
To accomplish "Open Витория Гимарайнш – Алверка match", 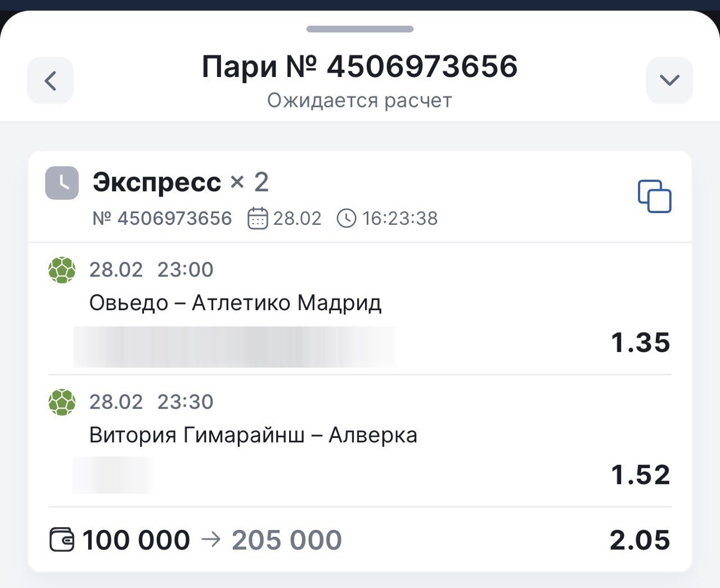I will click(x=253, y=435).
